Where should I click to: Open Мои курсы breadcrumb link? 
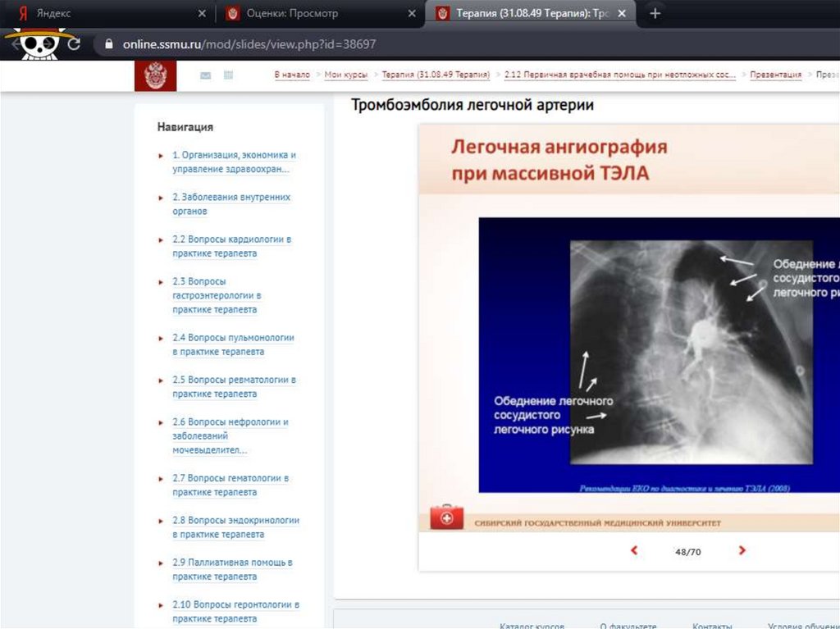(346, 75)
